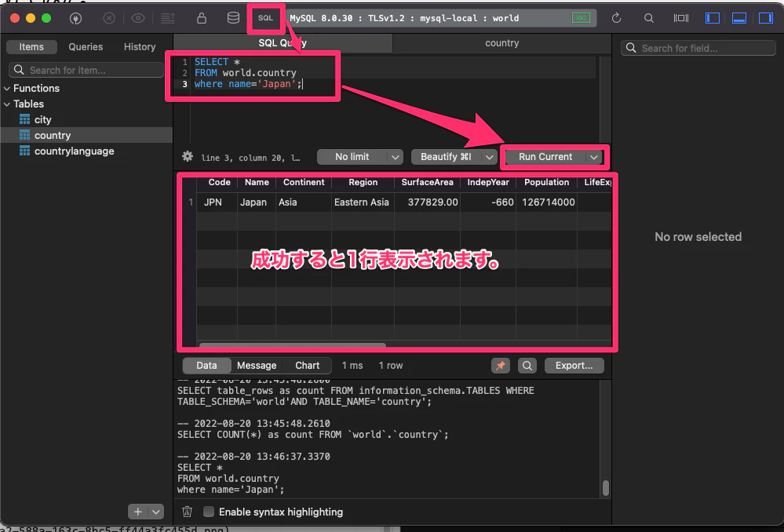This screenshot has width=784, height=532.
Task: Select the JPN cell in results
Action: point(217,202)
